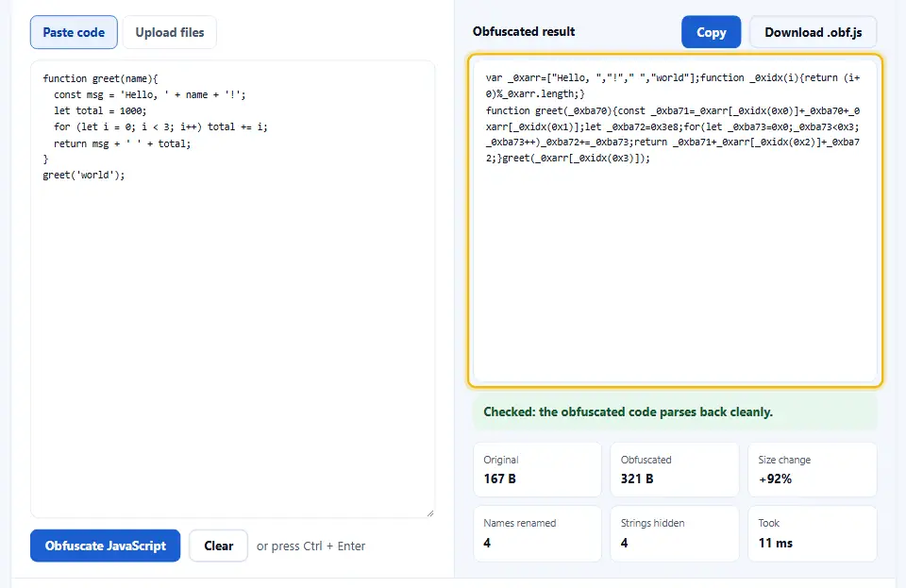Click the 'or press Ctrl + Enter' hint

[310, 546]
